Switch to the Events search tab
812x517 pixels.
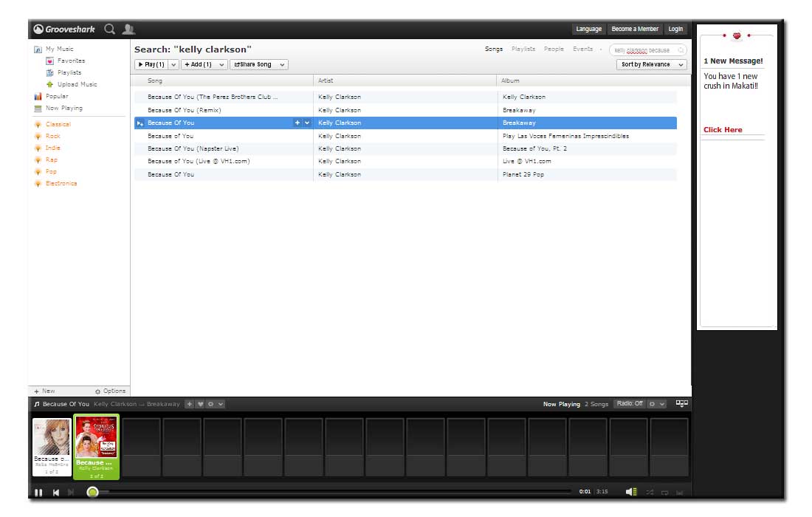(x=582, y=49)
